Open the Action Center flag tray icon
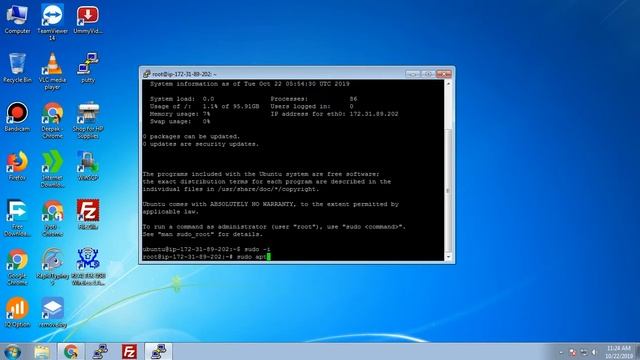Screen dimensions: 640x360 tap(573, 352)
